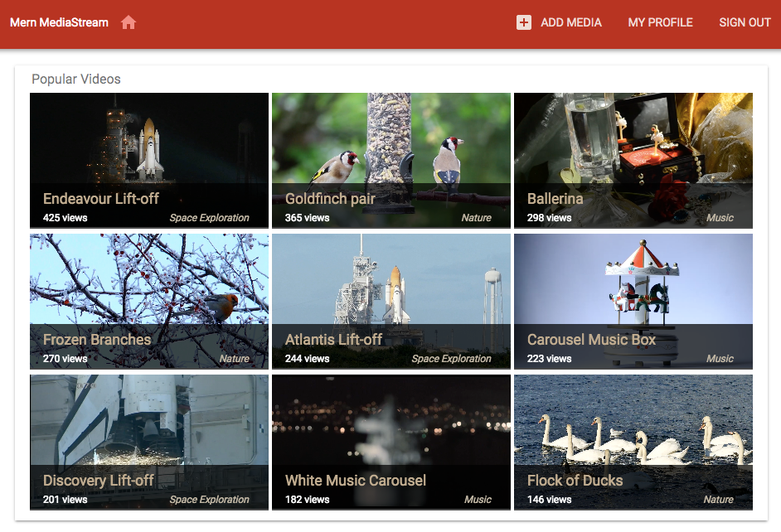This screenshot has height=532, width=781.
Task: Click the plus icon beside Add Media
Action: [523, 22]
